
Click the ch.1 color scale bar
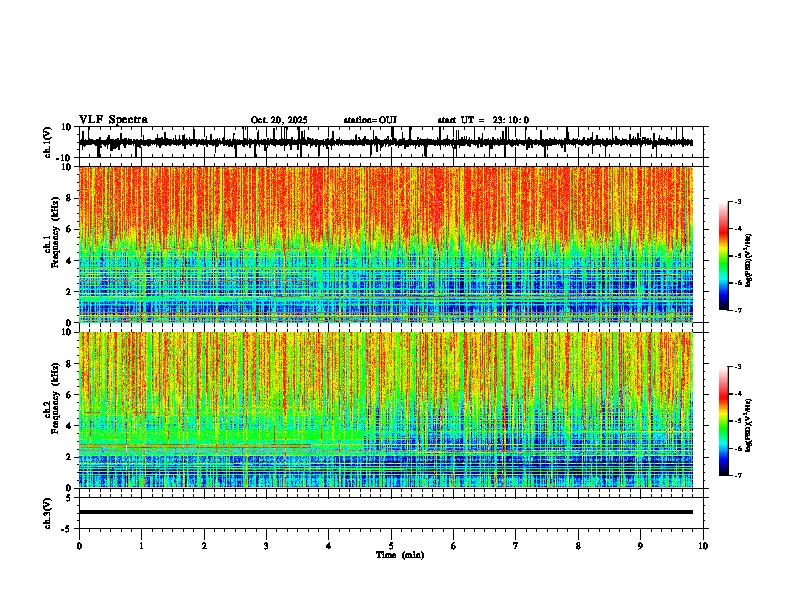click(723, 256)
